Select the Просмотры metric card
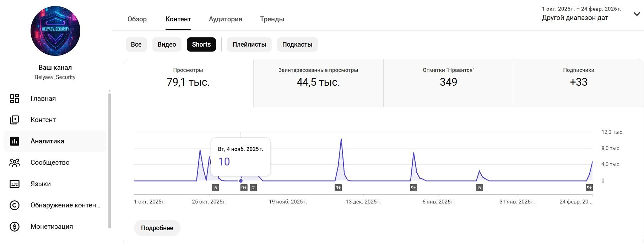The width and height of the screenshot is (644, 243). click(x=188, y=83)
